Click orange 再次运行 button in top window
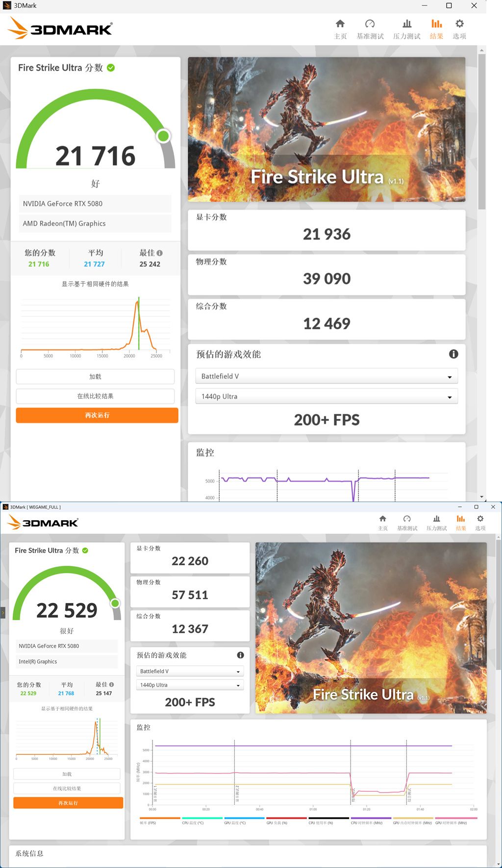The width and height of the screenshot is (502, 868). point(97,415)
